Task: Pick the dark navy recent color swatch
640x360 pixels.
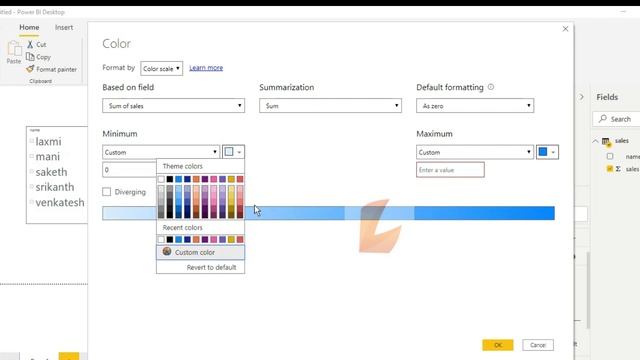Action: tap(187, 239)
